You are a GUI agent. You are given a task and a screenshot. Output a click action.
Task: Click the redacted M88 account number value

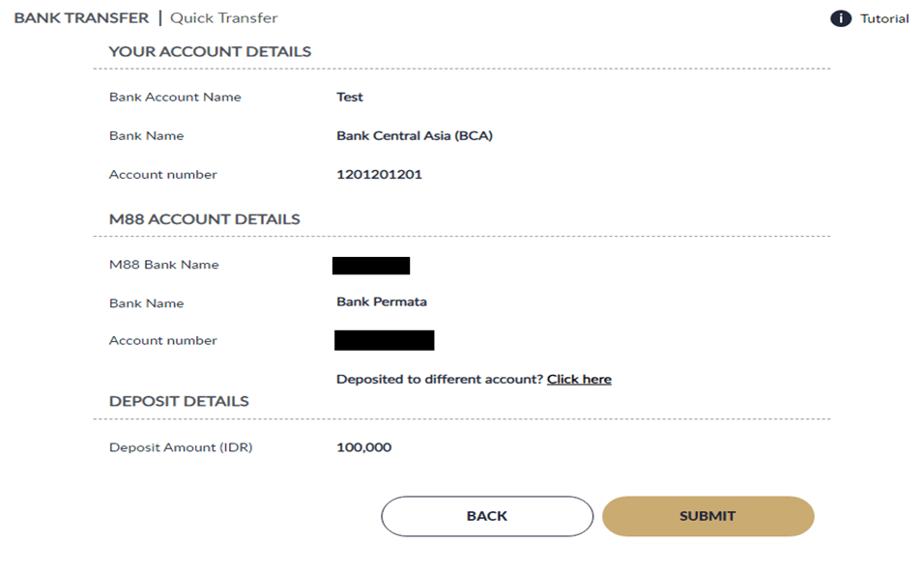384,340
